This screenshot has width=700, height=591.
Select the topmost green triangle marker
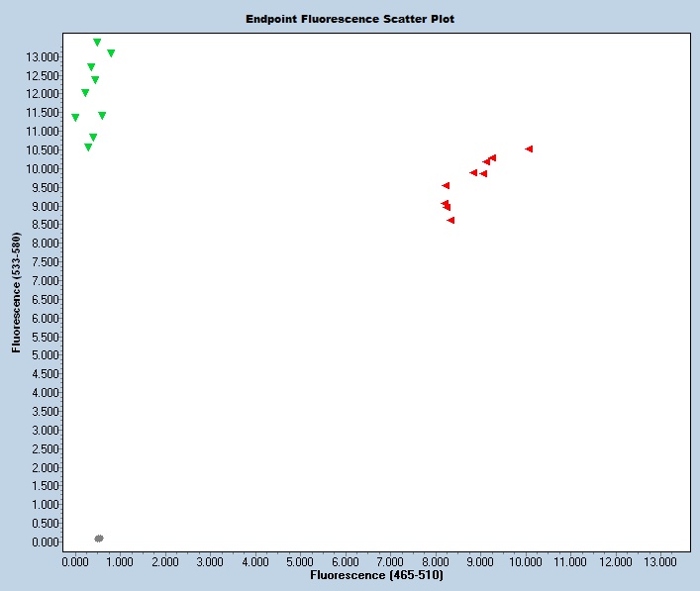pyautogui.click(x=97, y=43)
